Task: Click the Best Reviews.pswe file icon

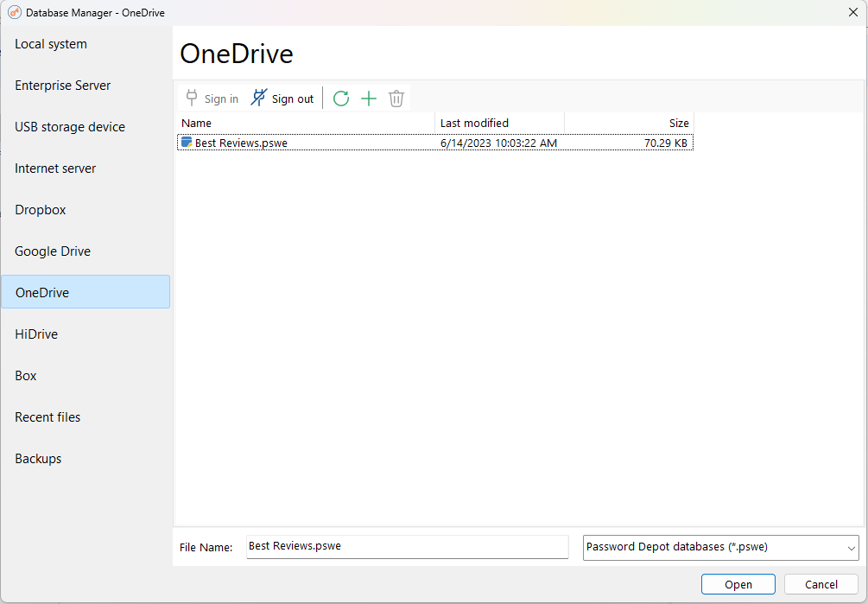Action: 186,143
